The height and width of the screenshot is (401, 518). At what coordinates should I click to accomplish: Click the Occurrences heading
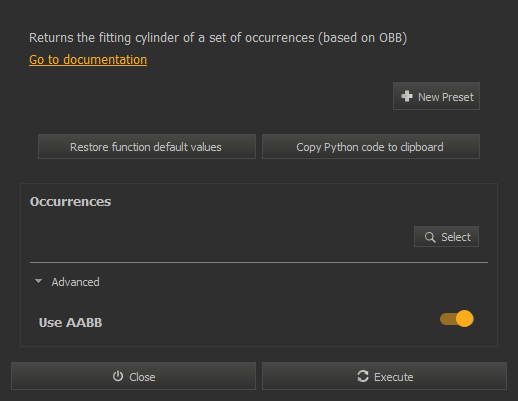[x=70, y=202]
